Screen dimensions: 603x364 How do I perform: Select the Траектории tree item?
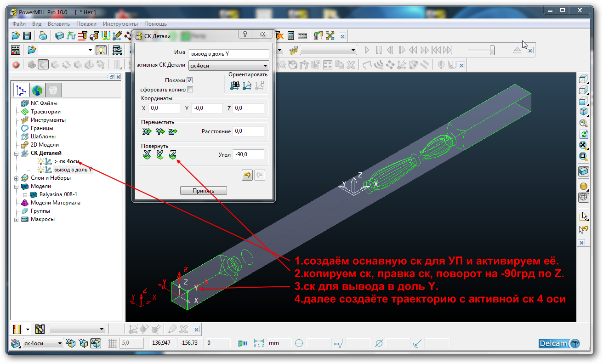(46, 112)
